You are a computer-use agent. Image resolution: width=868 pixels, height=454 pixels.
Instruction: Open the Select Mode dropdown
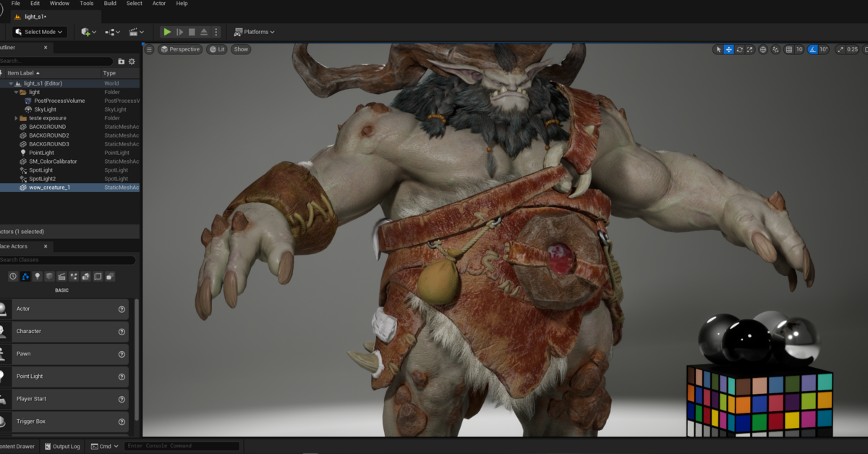tap(38, 32)
